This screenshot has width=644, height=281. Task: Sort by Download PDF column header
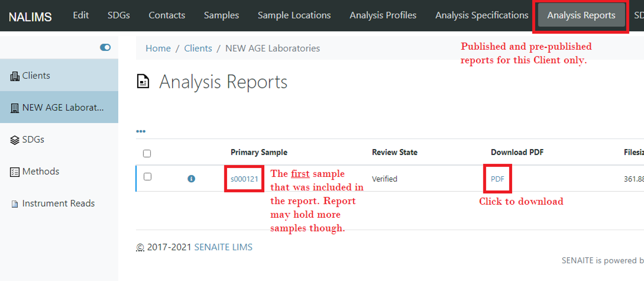(517, 152)
